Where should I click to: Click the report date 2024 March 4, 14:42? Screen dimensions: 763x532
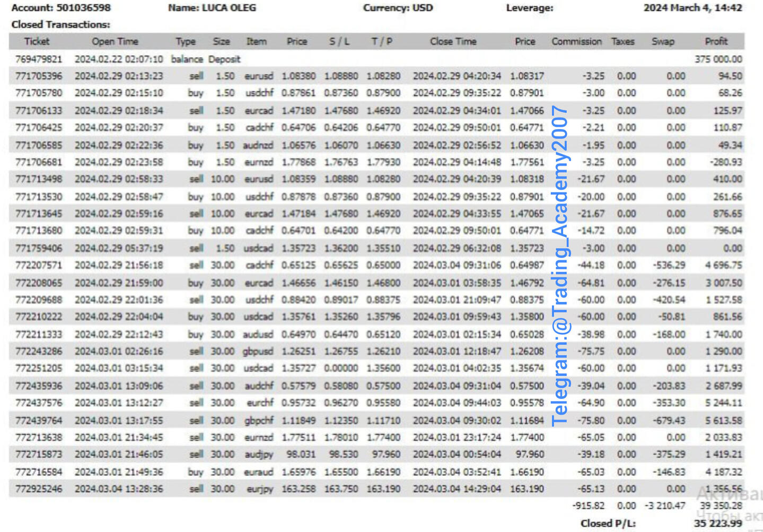pos(692,8)
